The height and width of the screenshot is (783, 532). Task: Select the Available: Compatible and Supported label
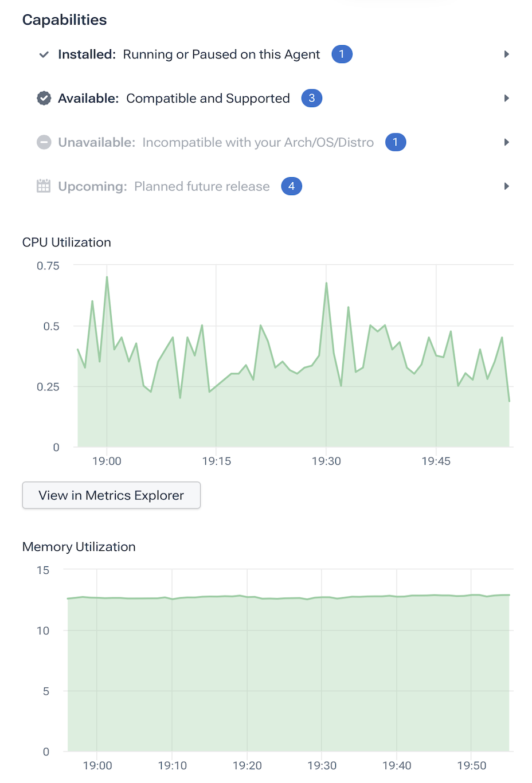click(174, 99)
